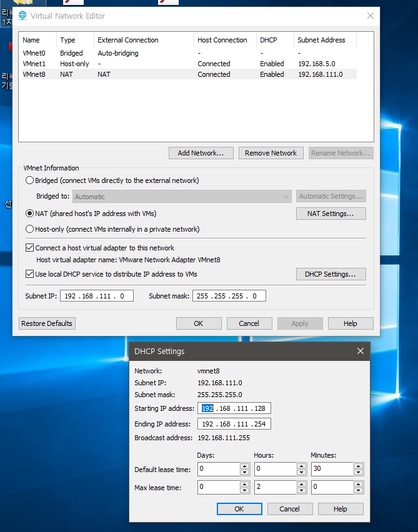Click the External Connection column header

(144, 40)
